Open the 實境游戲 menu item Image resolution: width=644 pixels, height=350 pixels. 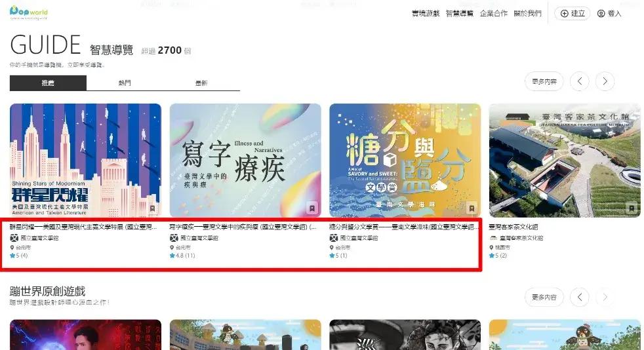426,14
